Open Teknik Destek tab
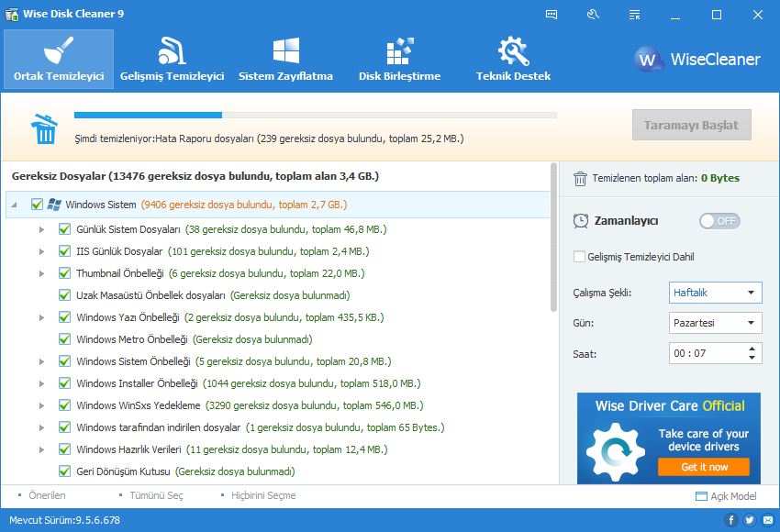This screenshot has width=780, height=532. click(513, 60)
